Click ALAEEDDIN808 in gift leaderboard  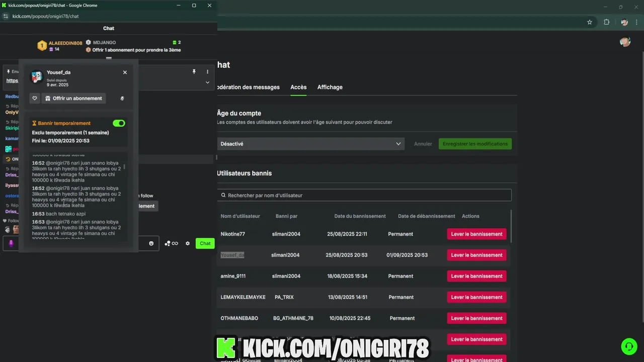pyautogui.click(x=65, y=43)
